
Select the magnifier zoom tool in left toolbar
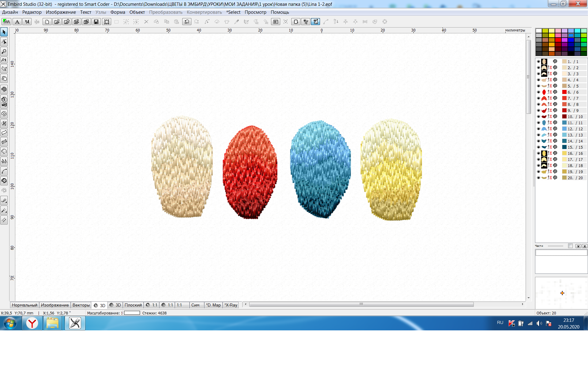(4, 51)
